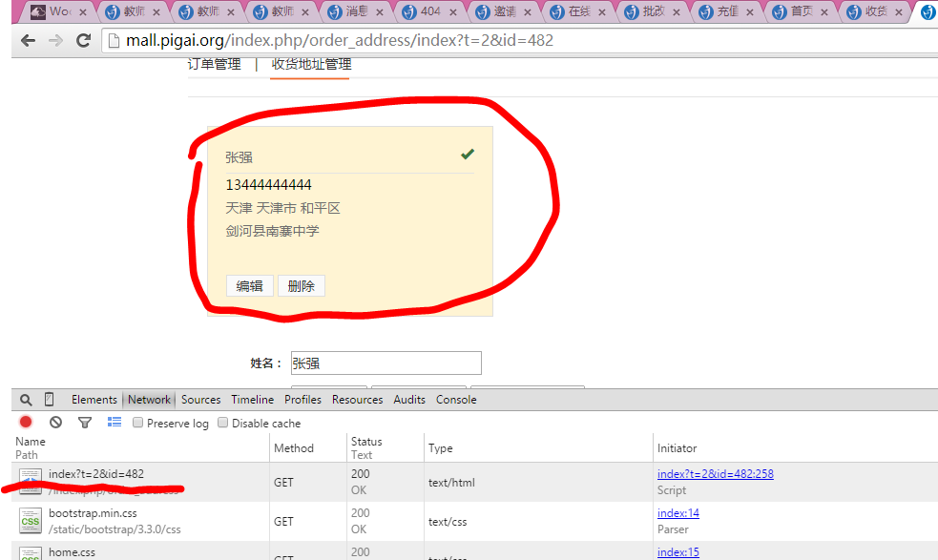Viewport: 938px width, 560px height.
Task: Open initiator link index:14
Action: [678, 513]
